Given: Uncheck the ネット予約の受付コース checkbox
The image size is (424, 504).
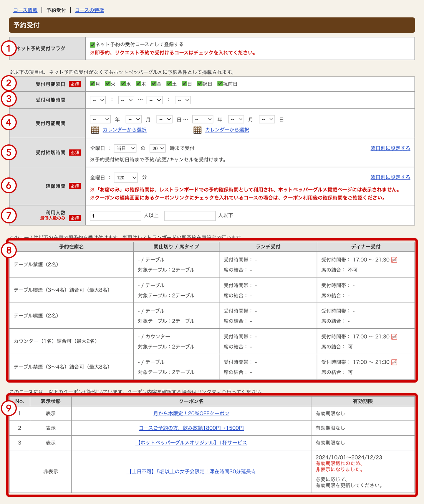Looking at the screenshot, I should (92, 45).
